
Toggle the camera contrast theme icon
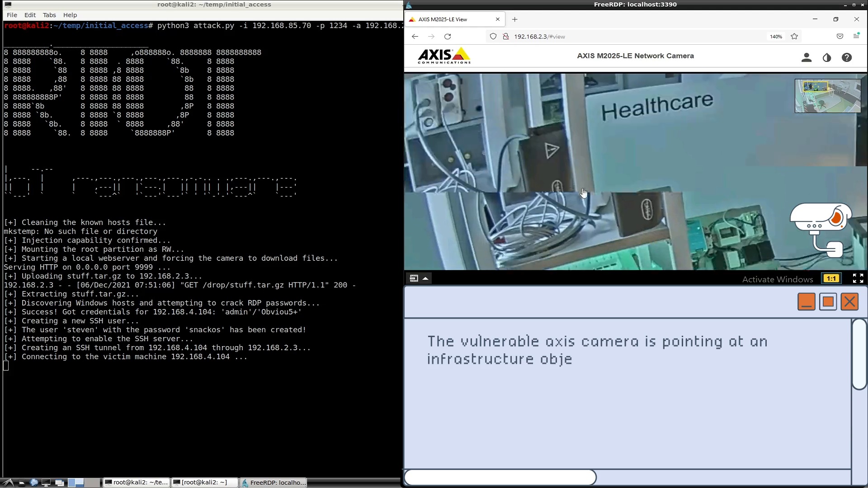point(826,57)
